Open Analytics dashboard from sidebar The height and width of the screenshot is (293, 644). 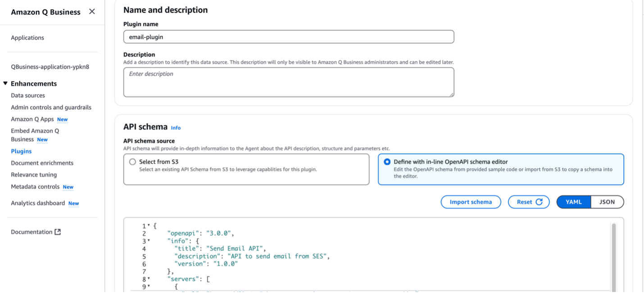point(38,203)
